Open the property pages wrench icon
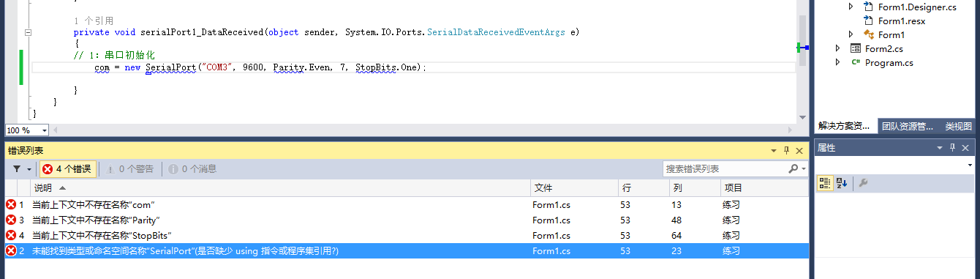The width and height of the screenshot is (980, 279). [x=863, y=183]
